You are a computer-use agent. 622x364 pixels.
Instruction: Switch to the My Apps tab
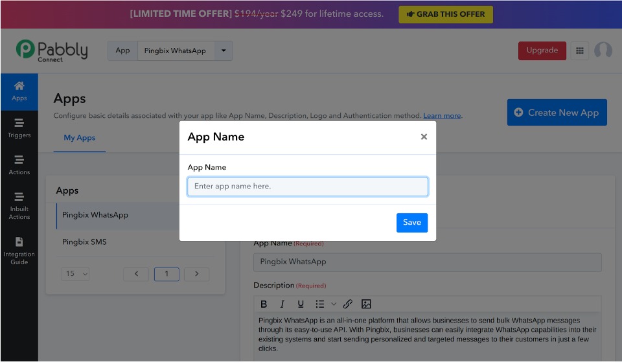(79, 138)
